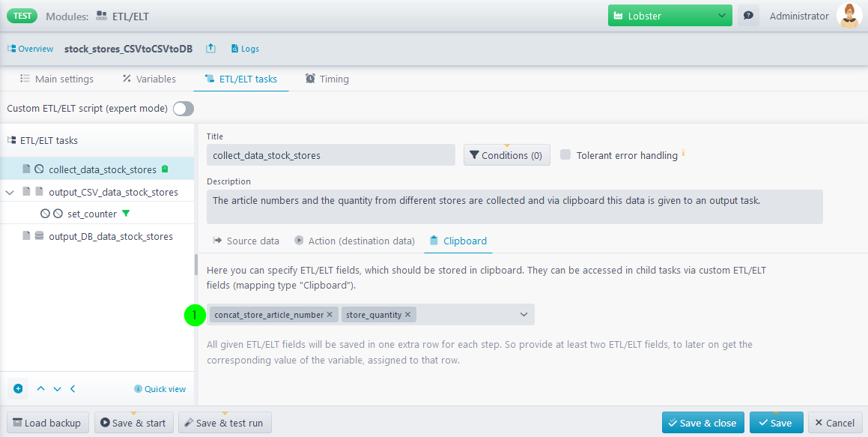868x437 pixels.
Task: Click Save & start button
Action: (x=133, y=423)
